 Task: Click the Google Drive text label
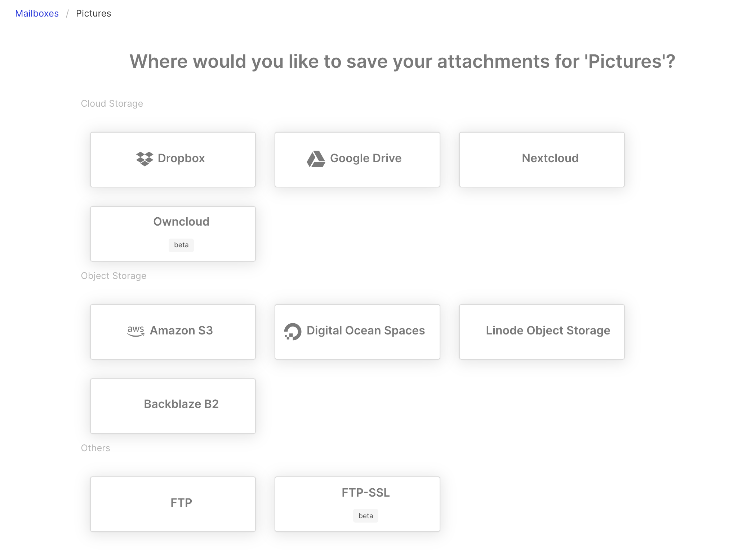point(366,158)
